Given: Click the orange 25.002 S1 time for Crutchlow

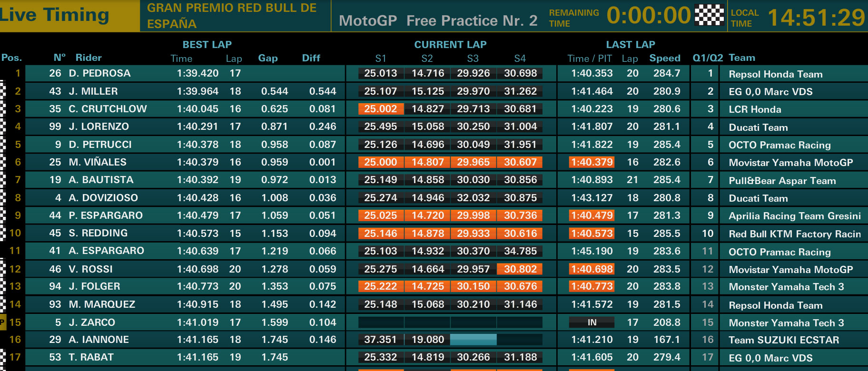Looking at the screenshot, I should pos(381,109).
